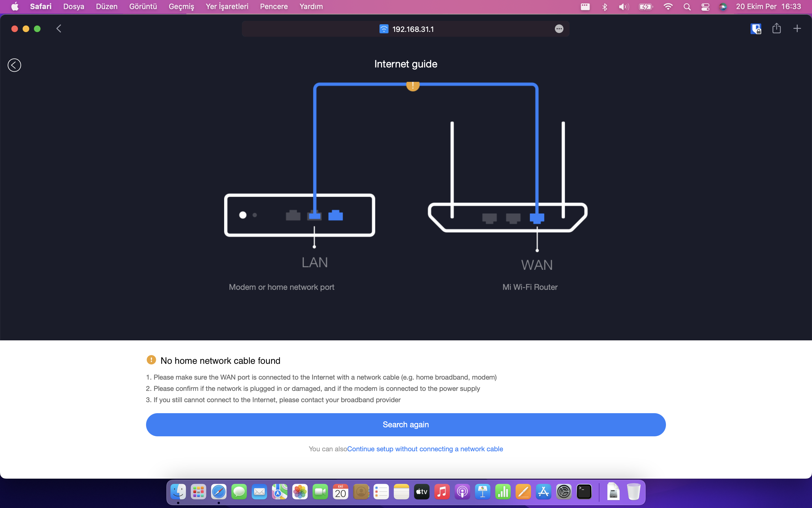The image size is (812, 508).
Task: Open the Yer İşaretleri menu
Action: 227,6
